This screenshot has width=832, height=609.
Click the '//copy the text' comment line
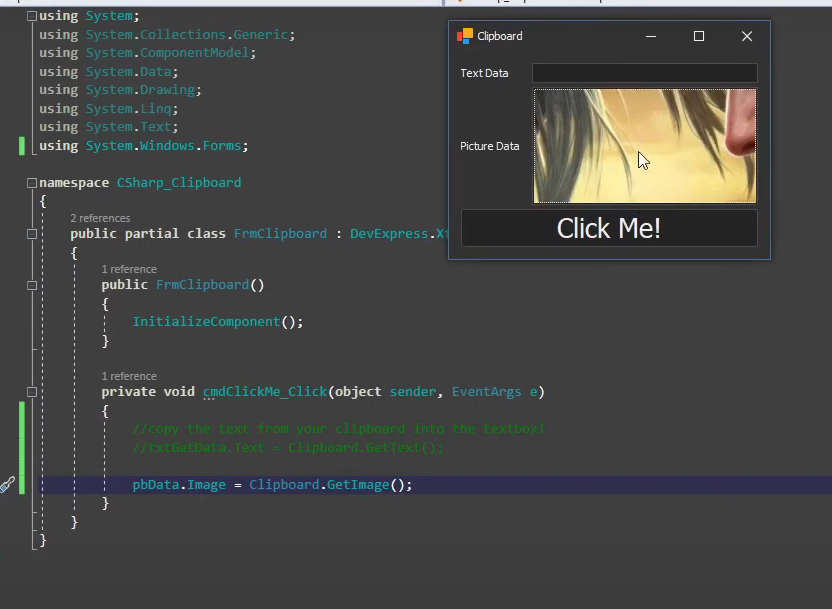339,429
